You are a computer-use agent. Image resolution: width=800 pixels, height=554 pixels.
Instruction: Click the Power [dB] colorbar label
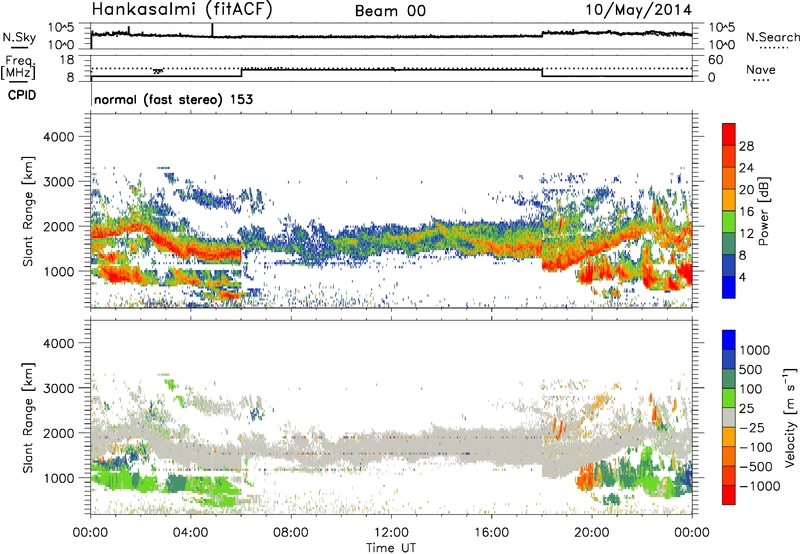point(763,211)
